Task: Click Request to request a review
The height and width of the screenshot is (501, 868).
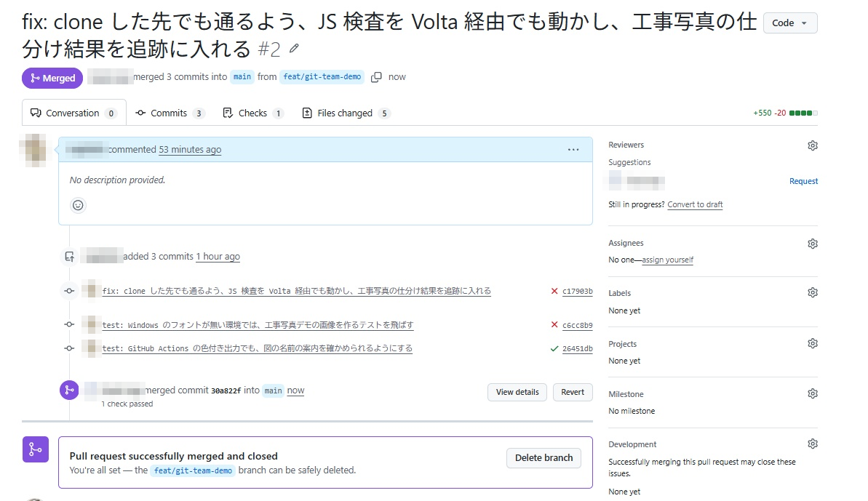Action: [x=803, y=181]
